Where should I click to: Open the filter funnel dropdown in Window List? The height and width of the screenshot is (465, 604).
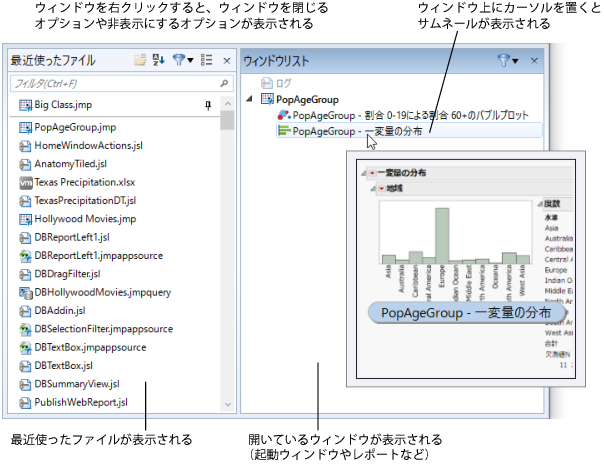coord(508,60)
